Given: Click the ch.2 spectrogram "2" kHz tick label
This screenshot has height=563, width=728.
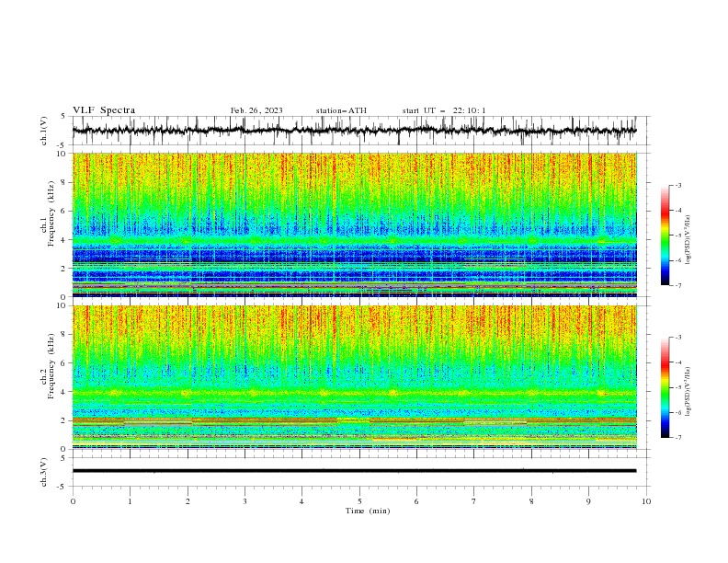Looking at the screenshot, I should [x=63, y=420].
